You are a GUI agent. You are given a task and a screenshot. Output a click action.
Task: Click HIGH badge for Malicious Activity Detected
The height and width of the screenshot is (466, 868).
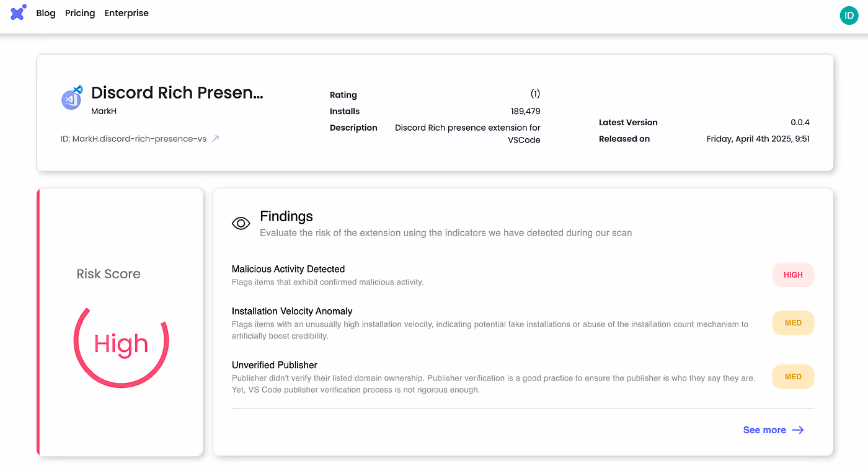point(793,275)
